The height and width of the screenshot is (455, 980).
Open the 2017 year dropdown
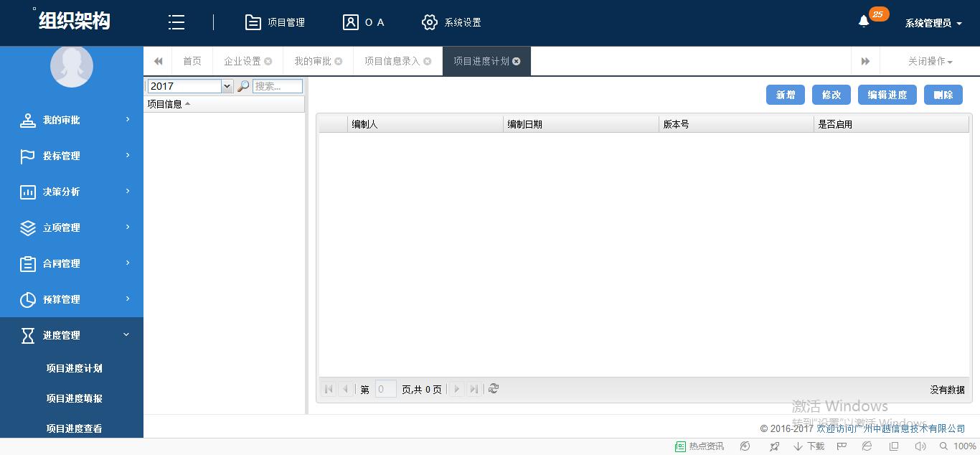click(227, 86)
